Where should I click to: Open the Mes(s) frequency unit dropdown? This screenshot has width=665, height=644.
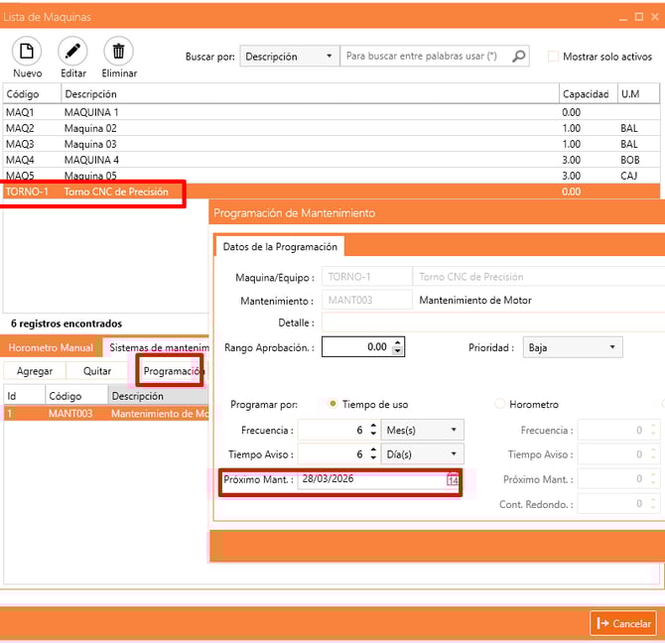click(424, 431)
